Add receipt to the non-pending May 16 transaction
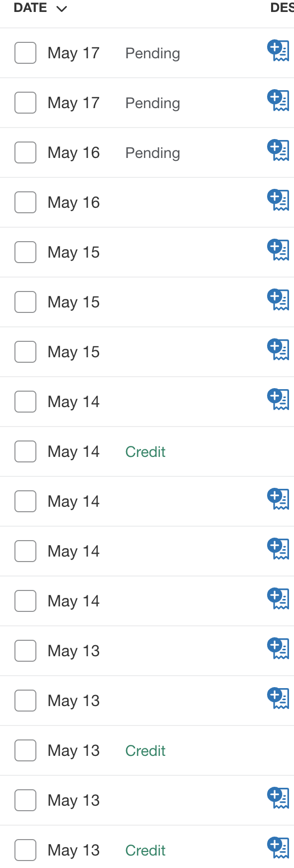The height and width of the screenshot is (868, 294). click(278, 200)
